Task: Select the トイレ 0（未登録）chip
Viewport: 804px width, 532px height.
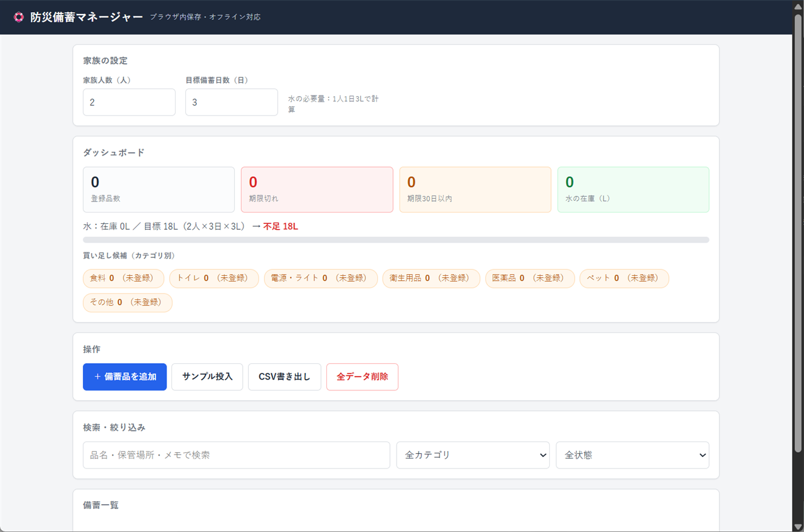Action: tap(214, 278)
